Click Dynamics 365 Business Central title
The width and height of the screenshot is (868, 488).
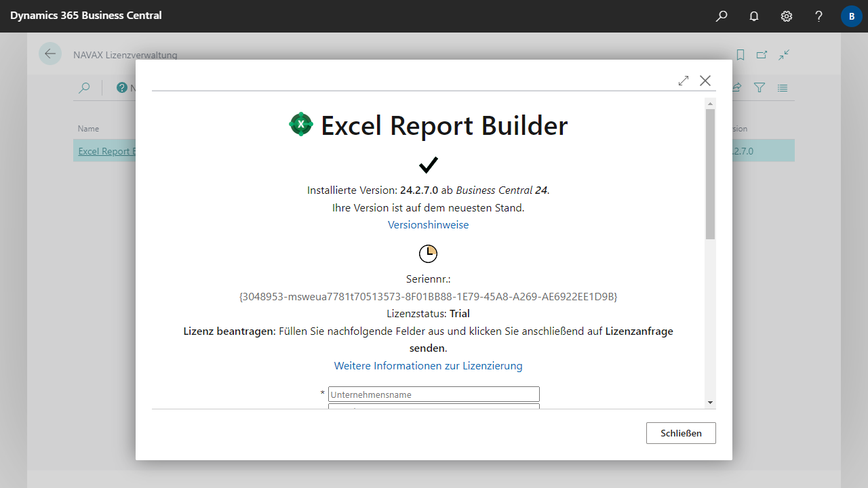pos(86,15)
